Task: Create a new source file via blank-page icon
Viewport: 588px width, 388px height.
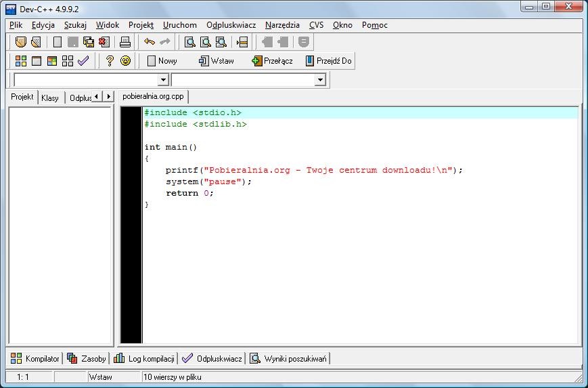Action: point(58,42)
